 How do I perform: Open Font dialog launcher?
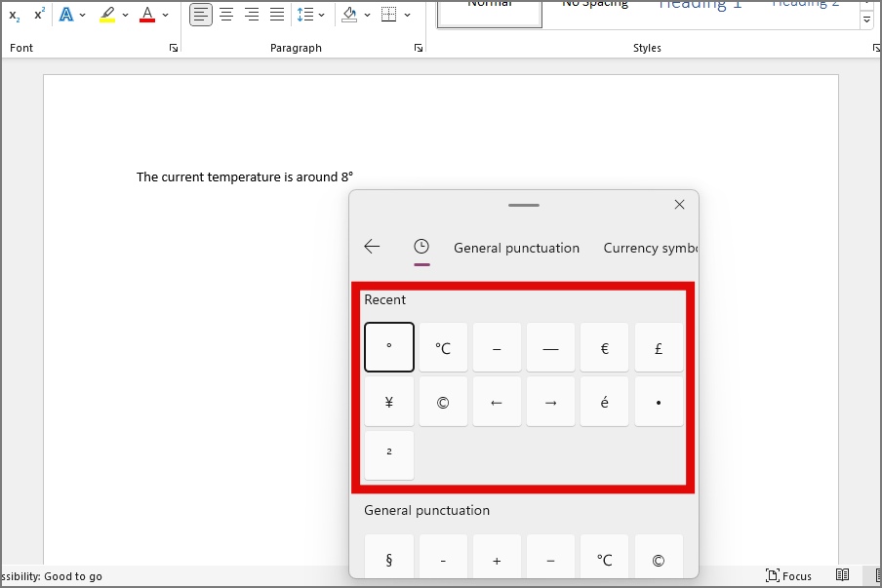point(174,49)
